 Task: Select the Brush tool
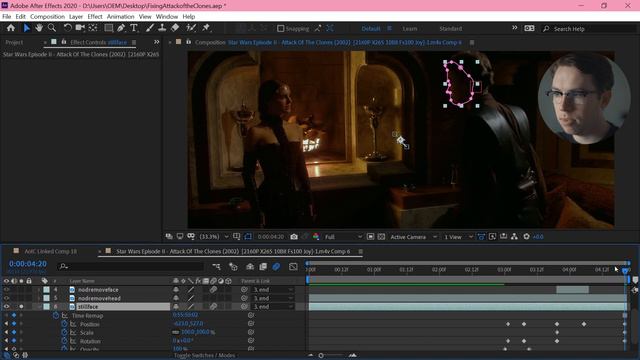(150, 28)
